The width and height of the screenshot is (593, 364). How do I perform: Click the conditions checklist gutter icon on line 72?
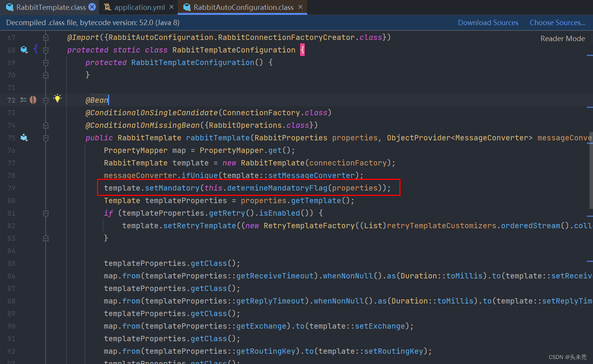coord(24,100)
